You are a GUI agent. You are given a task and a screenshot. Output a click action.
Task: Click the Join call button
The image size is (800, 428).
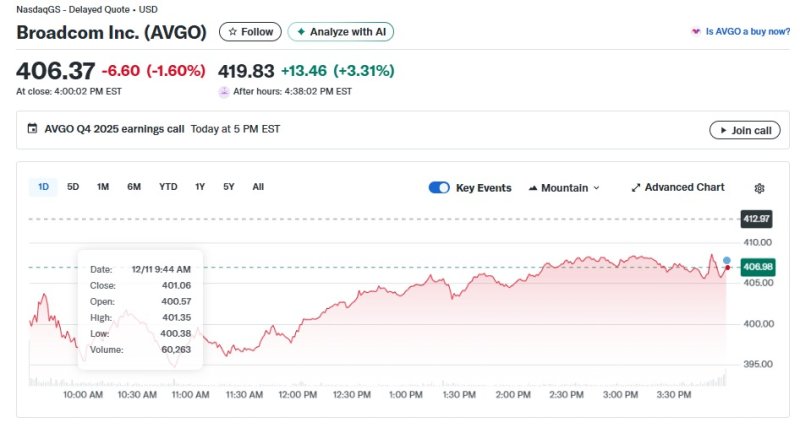click(744, 130)
